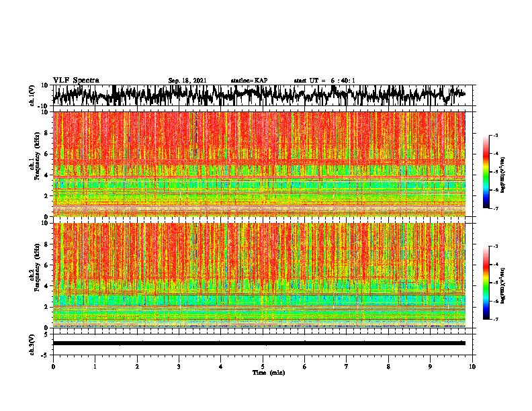This screenshot has height=411, width=532.
Task: Click time axis tick label 9
Action: (430, 367)
